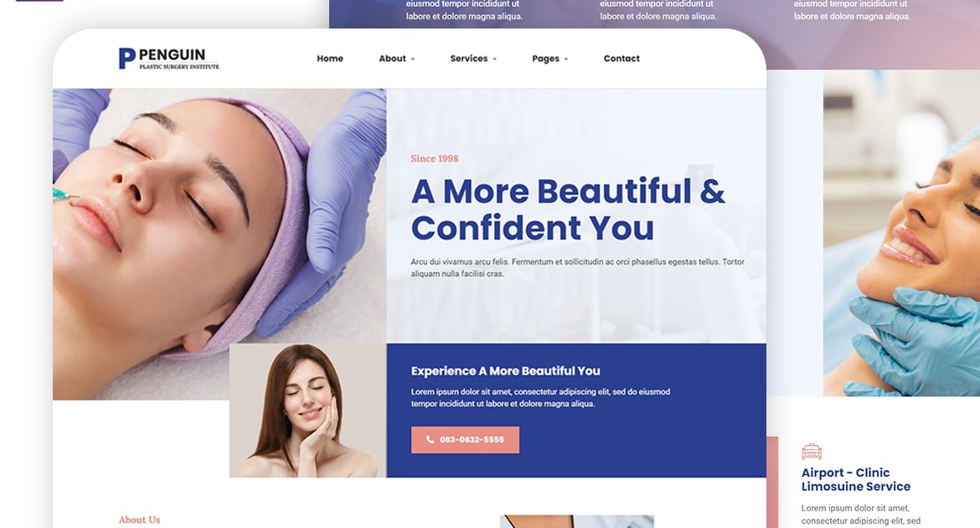The image size is (980, 528).
Task: Click the 'Experience A More Beautiful You' heading
Action: pyautogui.click(x=505, y=371)
